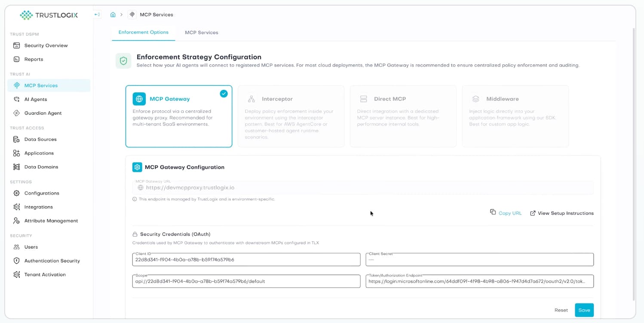Click the info icon beside endpoint note
The height and width of the screenshot is (323, 644).
[135, 199]
